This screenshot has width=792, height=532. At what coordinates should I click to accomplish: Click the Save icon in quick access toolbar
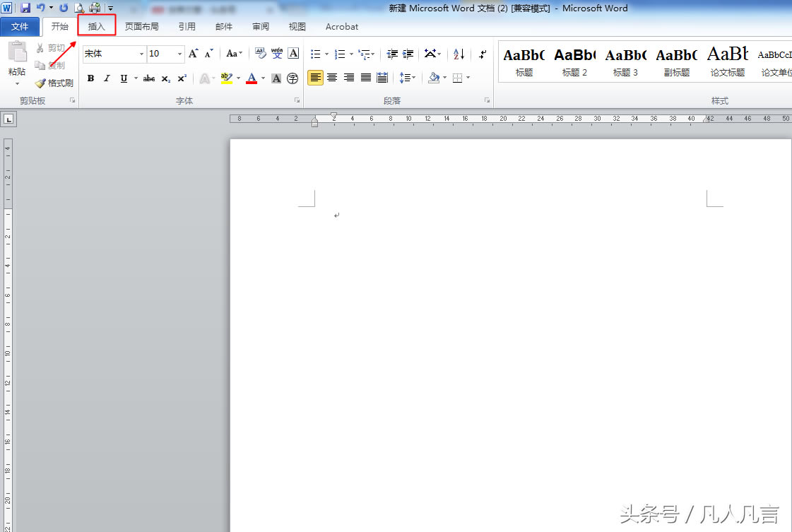pos(25,8)
